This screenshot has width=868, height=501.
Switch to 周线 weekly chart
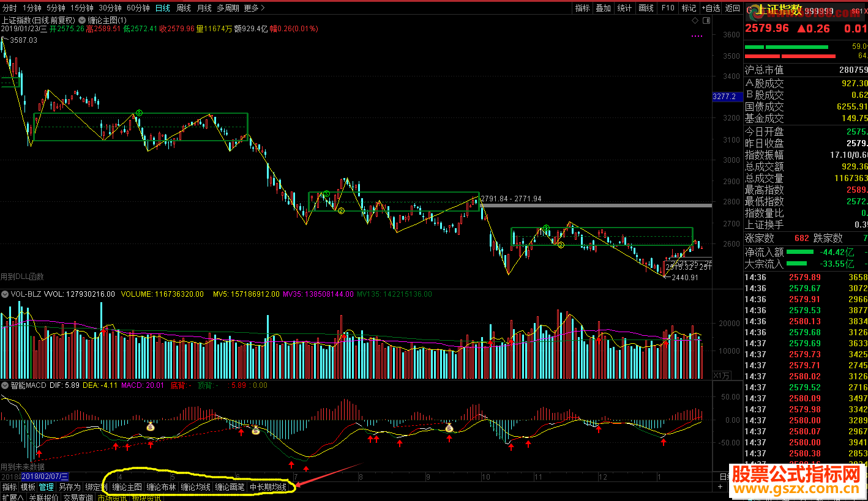[184, 8]
